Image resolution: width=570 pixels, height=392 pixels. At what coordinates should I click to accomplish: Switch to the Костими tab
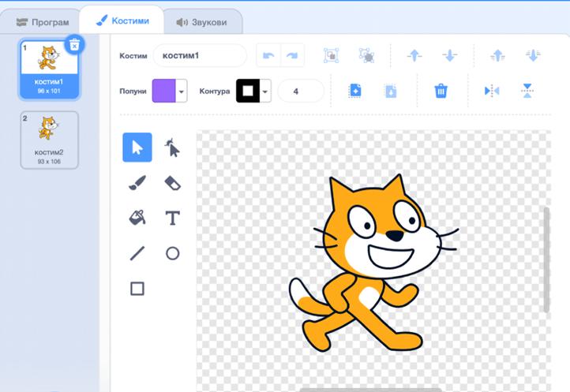point(122,21)
